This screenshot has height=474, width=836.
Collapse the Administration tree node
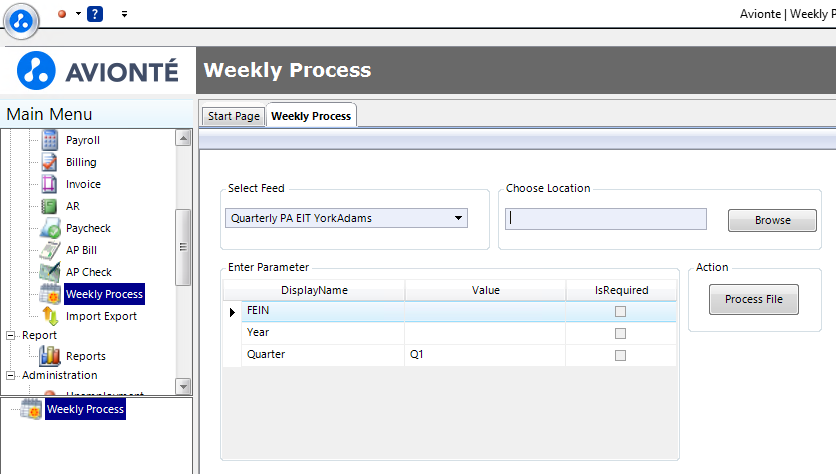pyautogui.click(x=10, y=375)
